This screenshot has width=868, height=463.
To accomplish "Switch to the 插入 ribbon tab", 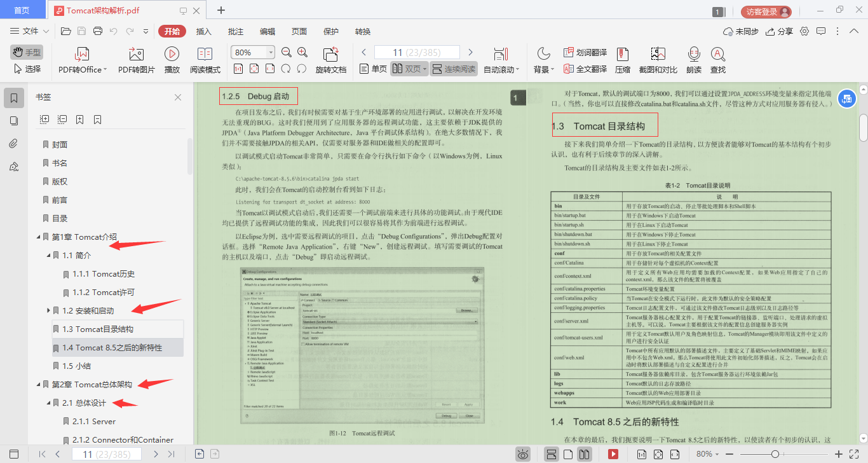I will click(203, 31).
